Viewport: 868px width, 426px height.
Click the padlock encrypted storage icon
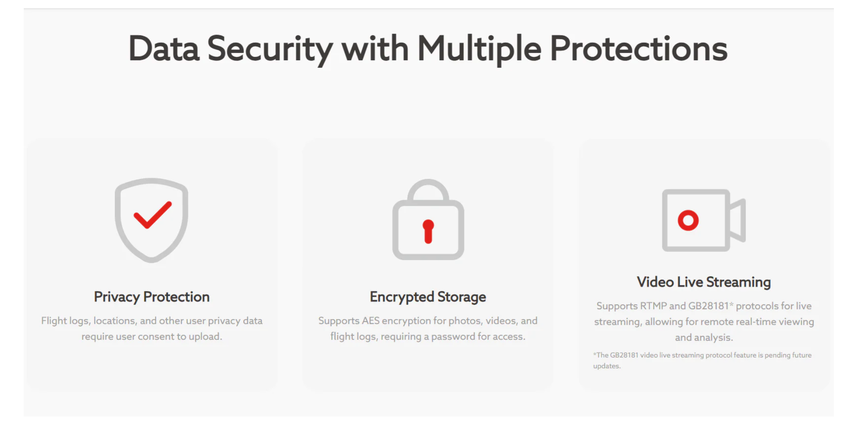tap(428, 219)
